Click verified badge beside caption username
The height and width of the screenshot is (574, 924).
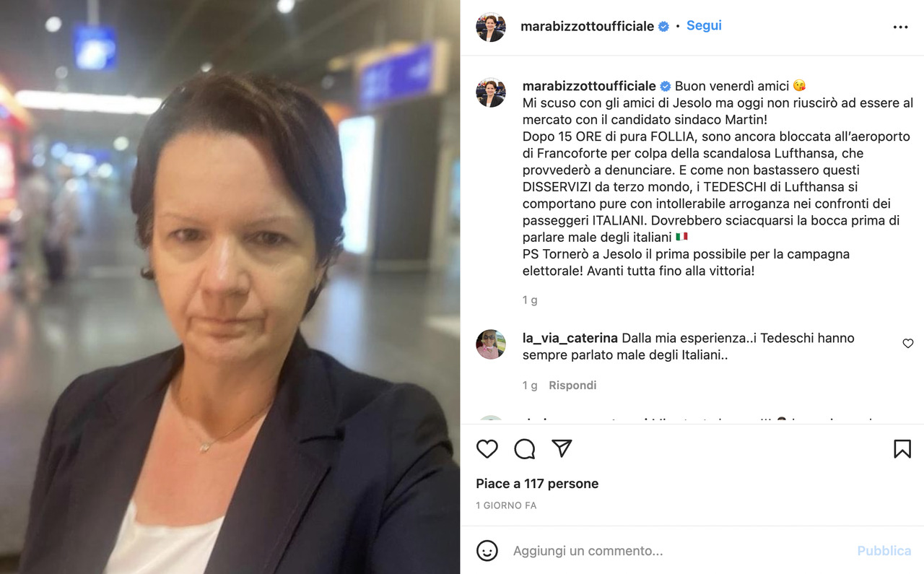tap(666, 86)
